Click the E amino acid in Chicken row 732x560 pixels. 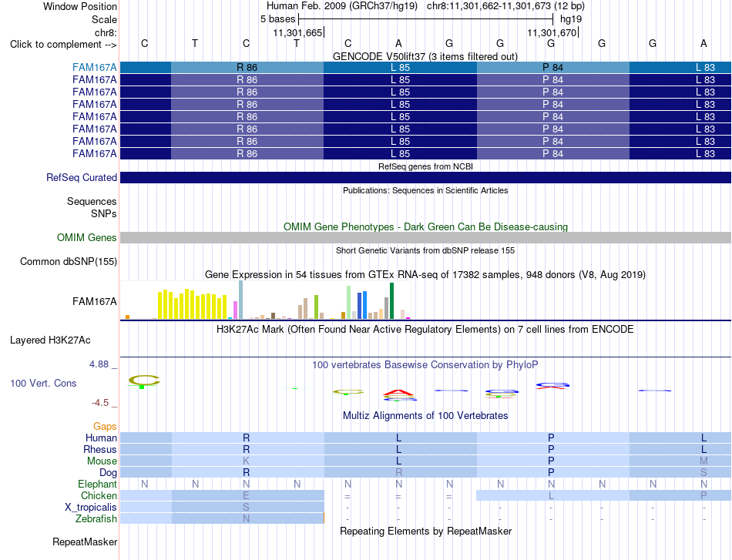(246, 495)
